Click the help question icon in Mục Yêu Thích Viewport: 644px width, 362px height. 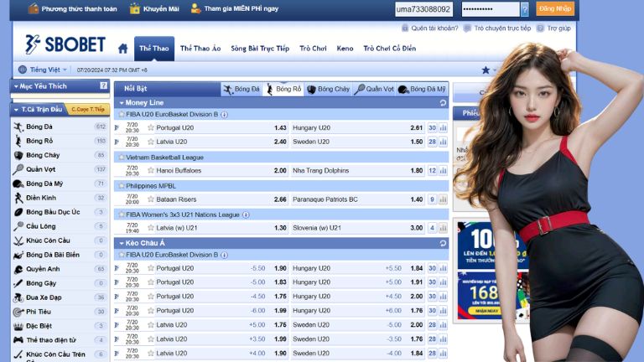(x=103, y=85)
